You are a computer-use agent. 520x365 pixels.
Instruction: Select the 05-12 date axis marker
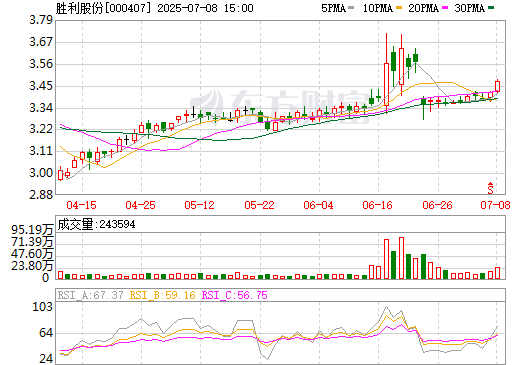[199, 205]
